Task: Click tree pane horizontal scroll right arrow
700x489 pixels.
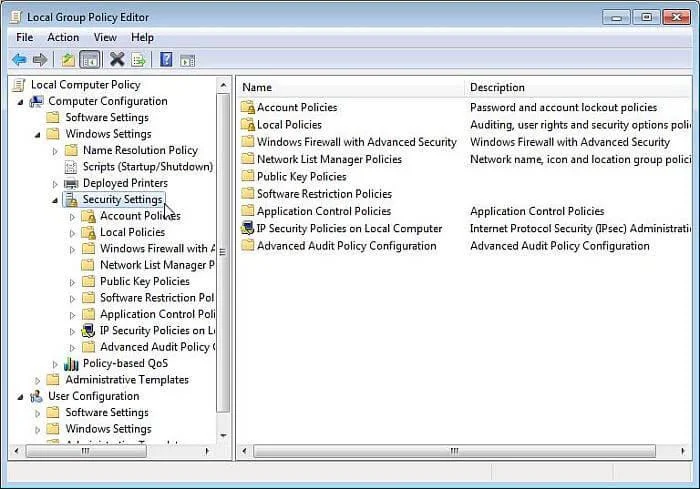Action: coord(207,451)
